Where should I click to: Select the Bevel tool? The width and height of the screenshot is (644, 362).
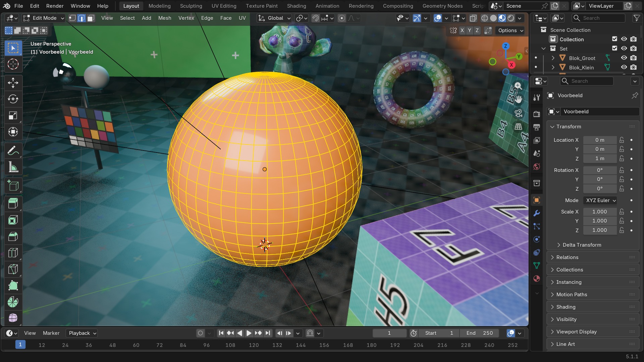pyautogui.click(x=13, y=237)
